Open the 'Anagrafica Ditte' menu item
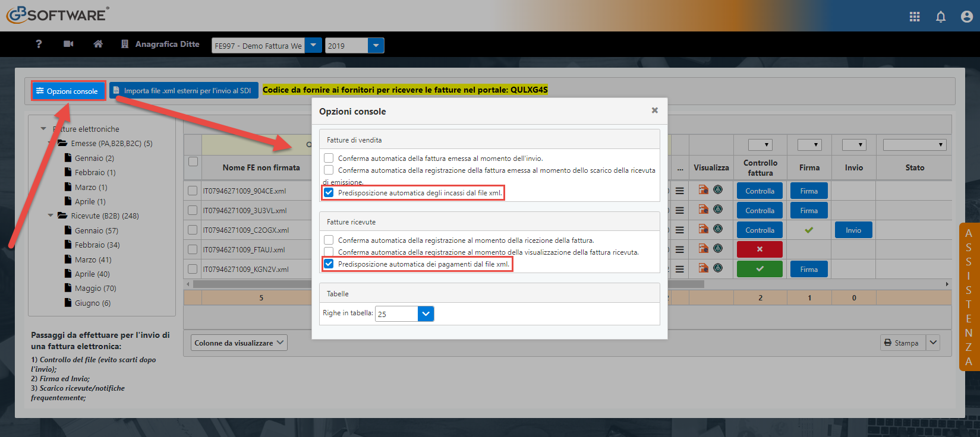The height and width of the screenshot is (437, 980). (x=160, y=44)
